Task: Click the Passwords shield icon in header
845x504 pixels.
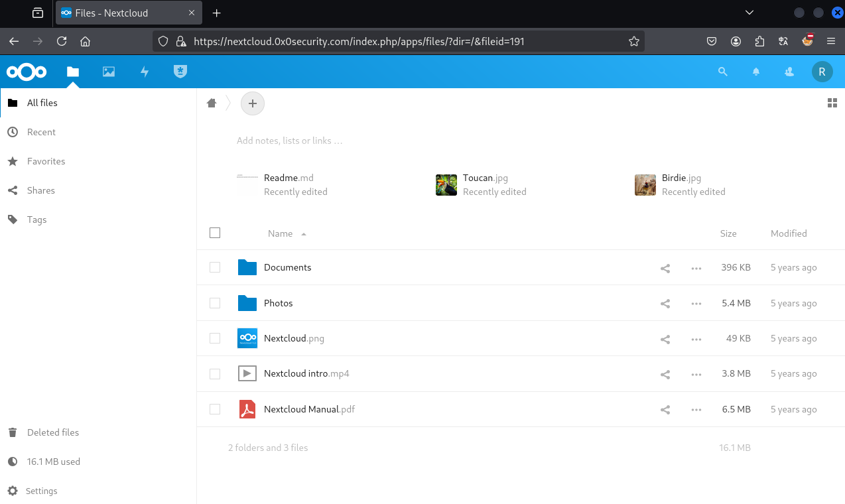Action: (180, 72)
